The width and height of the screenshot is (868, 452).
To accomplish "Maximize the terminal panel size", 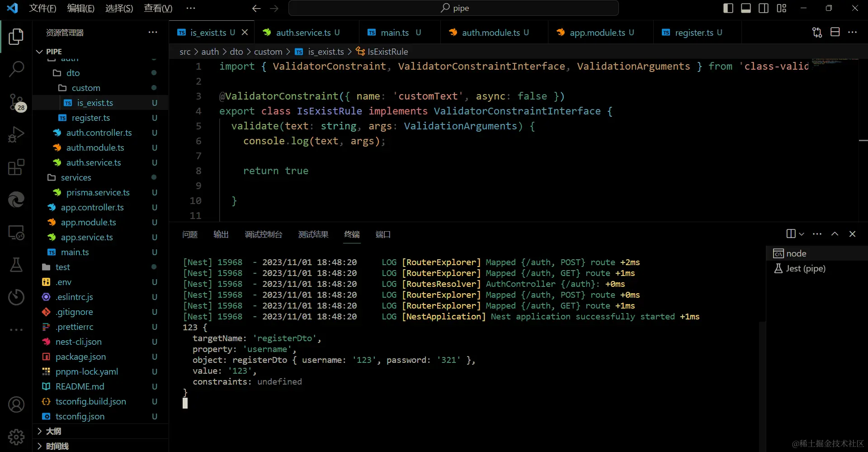I will point(835,234).
